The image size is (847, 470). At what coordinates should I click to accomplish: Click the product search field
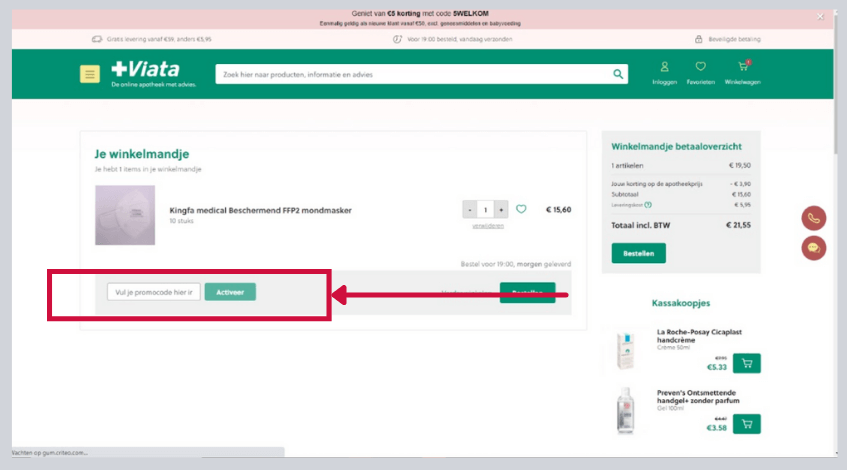pyautogui.click(x=412, y=74)
